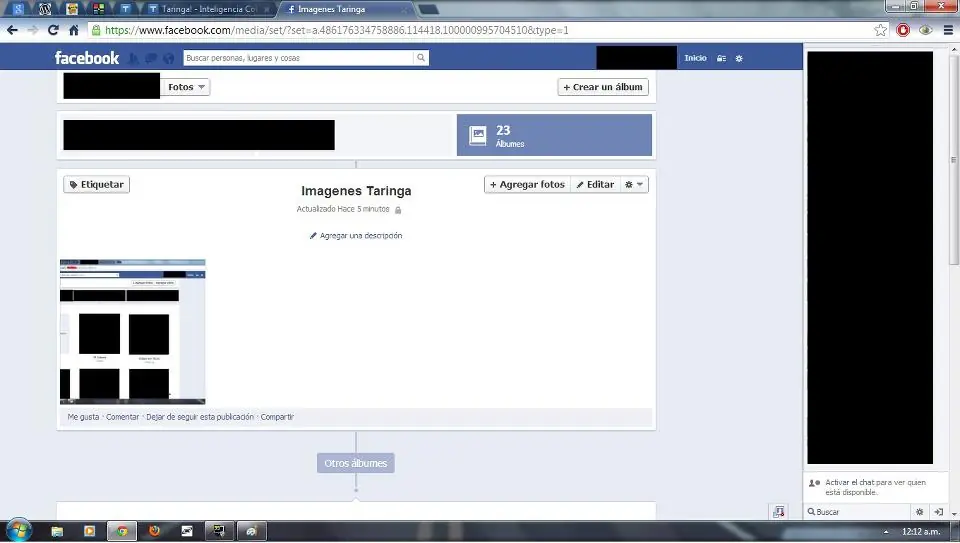Click the browser Forward arrow

click(x=32, y=30)
